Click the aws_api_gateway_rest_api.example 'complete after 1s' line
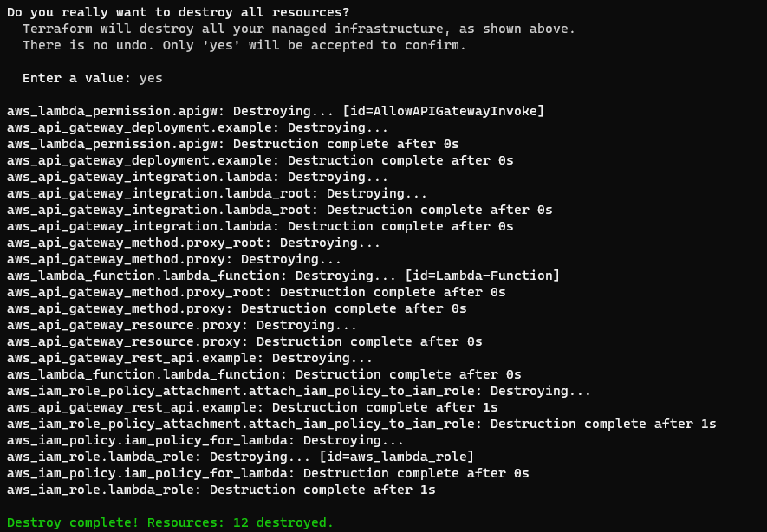Image resolution: width=767 pixels, height=532 pixels. click(x=252, y=407)
